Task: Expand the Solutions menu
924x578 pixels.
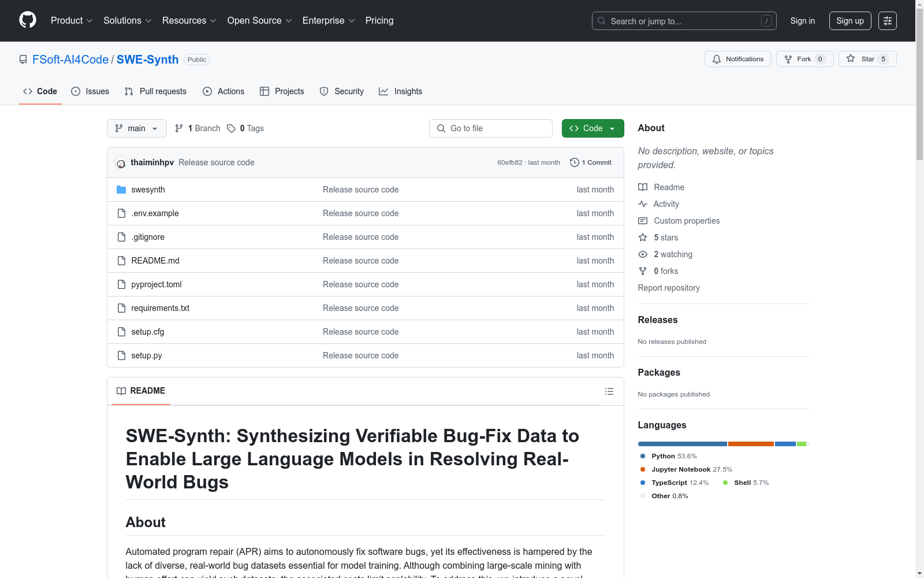Action: [x=128, y=21]
